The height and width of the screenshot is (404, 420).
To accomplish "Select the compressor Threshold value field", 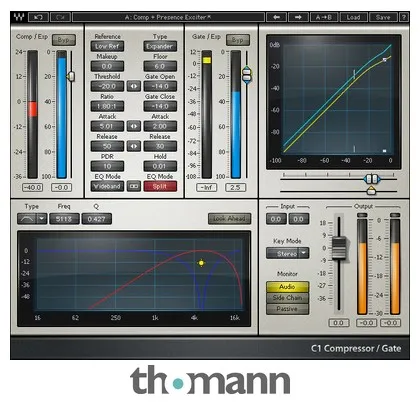I will [x=107, y=86].
